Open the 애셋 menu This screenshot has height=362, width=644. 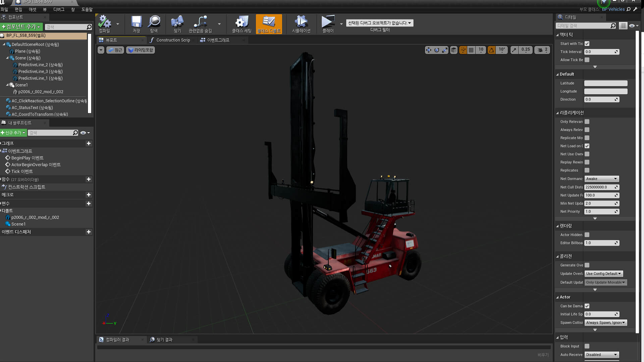(x=32, y=9)
